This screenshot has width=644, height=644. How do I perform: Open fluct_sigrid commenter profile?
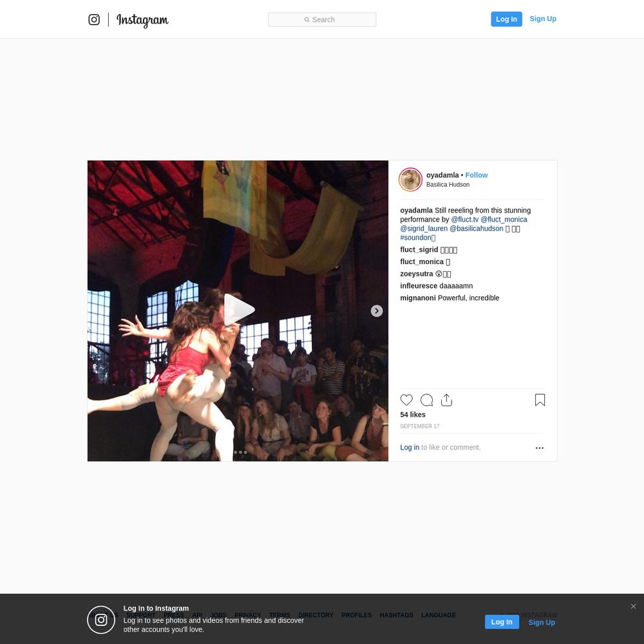[x=419, y=250]
